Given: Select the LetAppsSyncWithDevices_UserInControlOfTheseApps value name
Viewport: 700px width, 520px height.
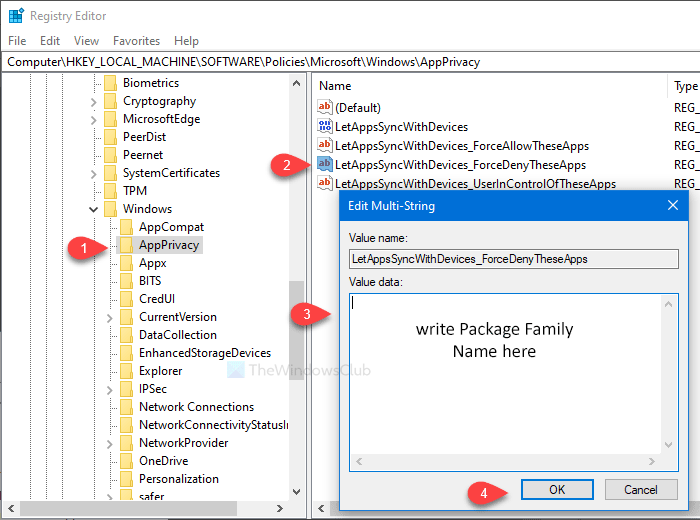Looking at the screenshot, I should [x=475, y=183].
